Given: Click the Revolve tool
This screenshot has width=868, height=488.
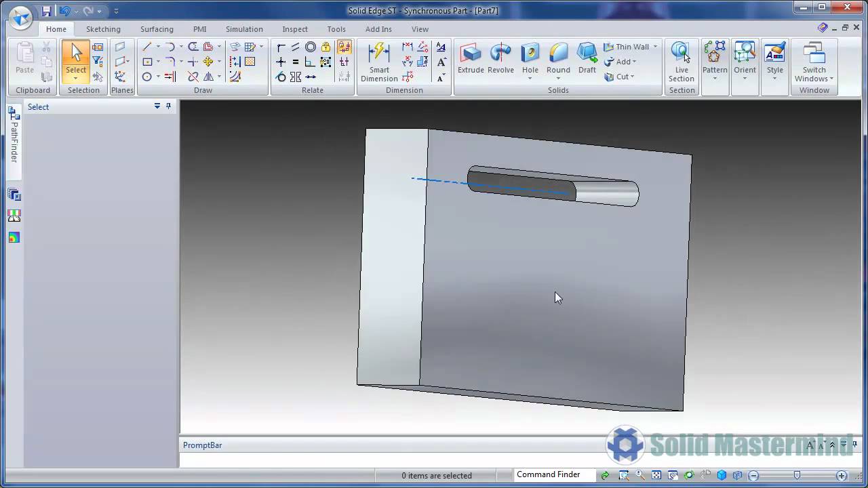Looking at the screenshot, I should 500,59.
